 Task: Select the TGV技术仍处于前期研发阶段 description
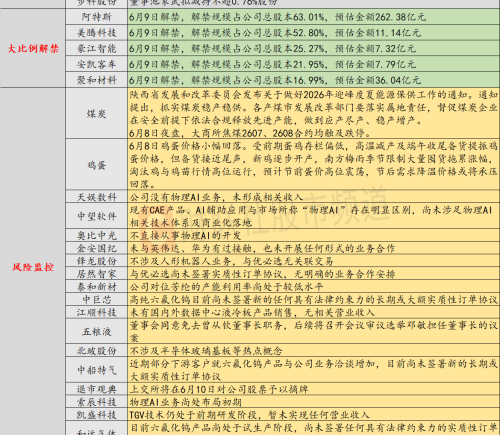tap(313, 415)
